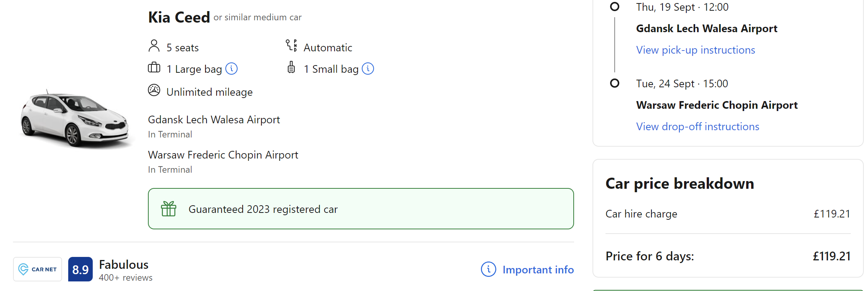Click the Kia Ceed car title

[x=179, y=17]
